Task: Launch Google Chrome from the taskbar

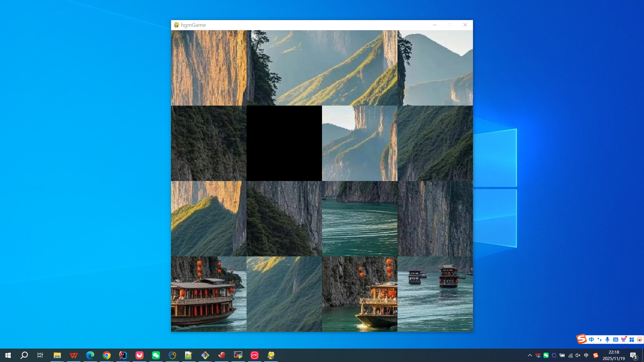Action: (107, 356)
